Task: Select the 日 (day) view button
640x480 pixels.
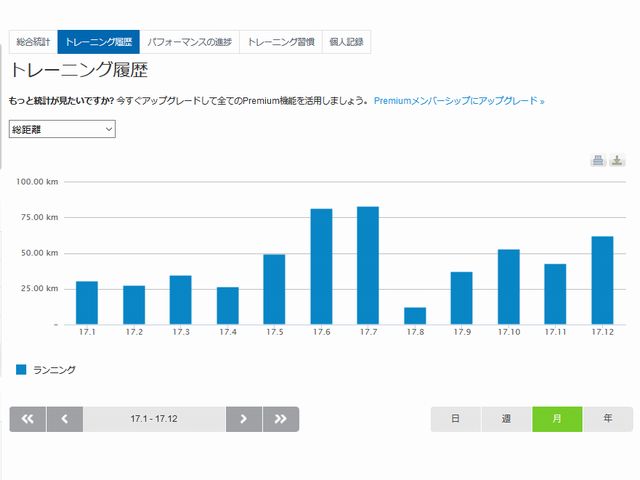Action: click(x=456, y=419)
